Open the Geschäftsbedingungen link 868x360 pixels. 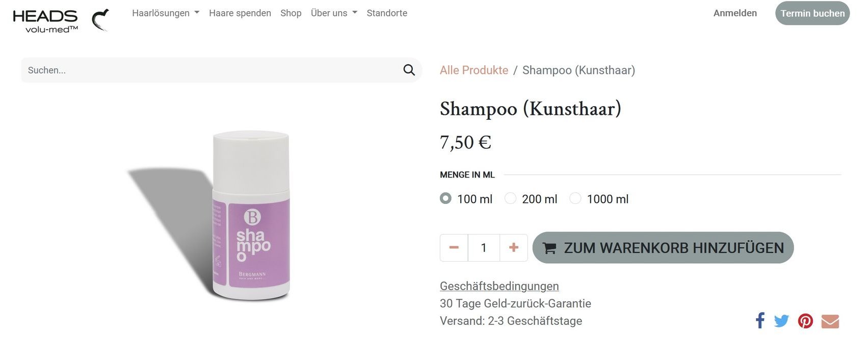[499, 286]
